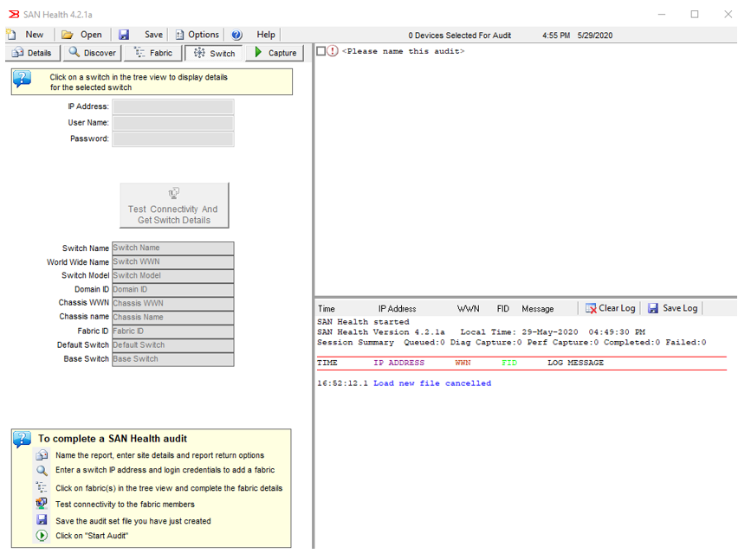Click the Save Log button
751x560 pixels.
tap(672, 308)
